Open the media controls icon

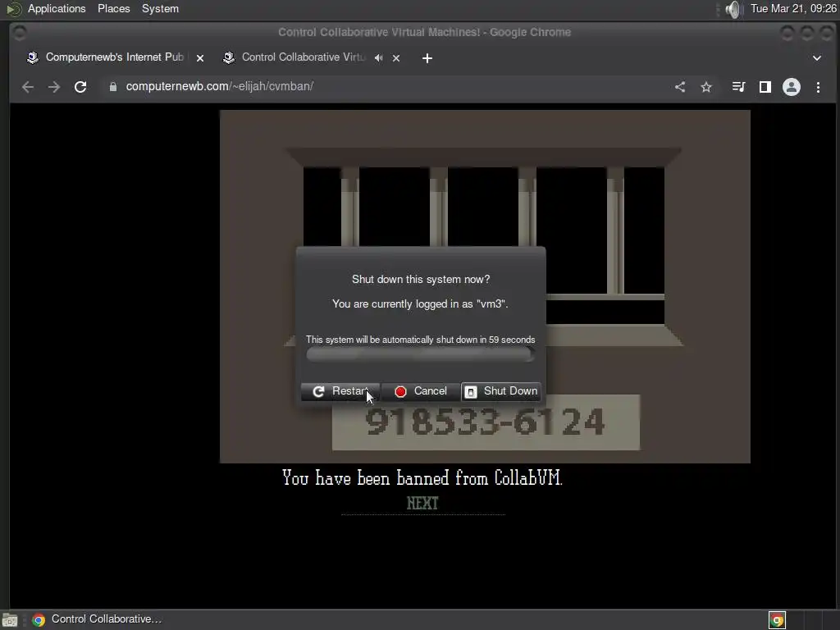(739, 87)
